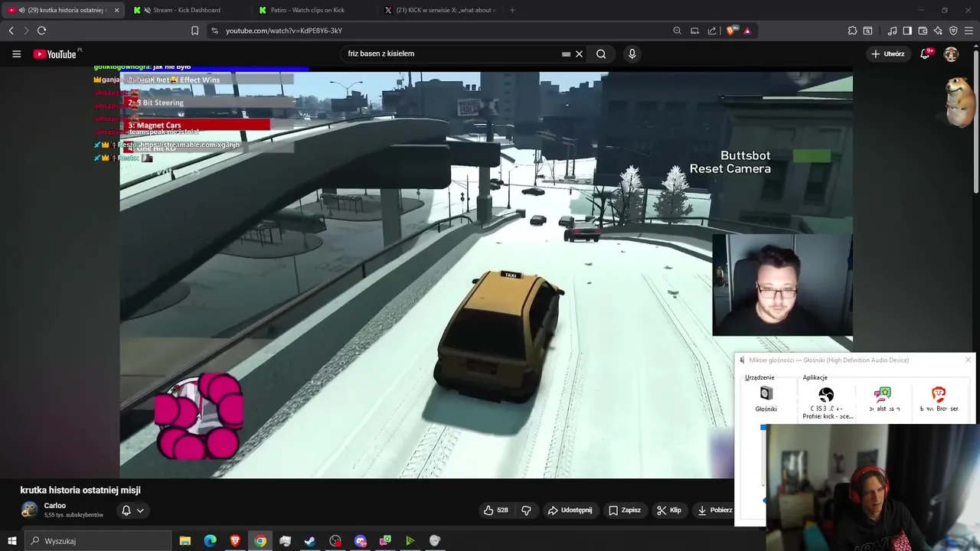The image size is (980, 551).
Task: Reload the YouTube page
Action: [x=41, y=31]
